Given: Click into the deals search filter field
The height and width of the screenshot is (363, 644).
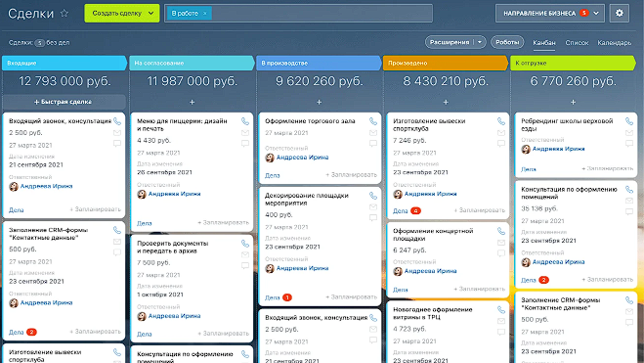Looking at the screenshot, I should [322, 13].
